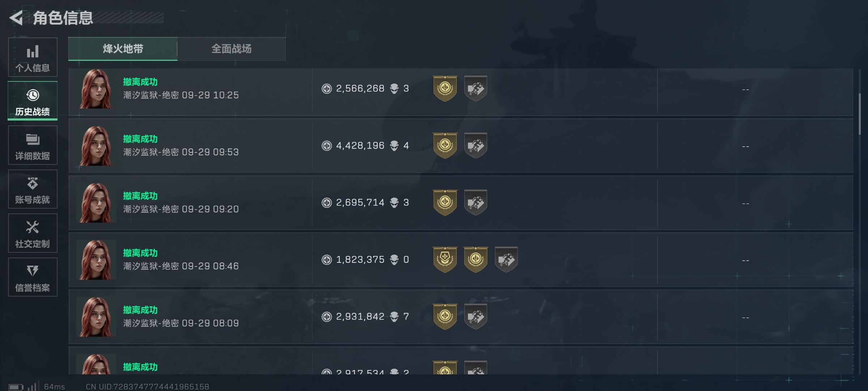Click the first gold badge on the 08:46 match

pos(445,260)
